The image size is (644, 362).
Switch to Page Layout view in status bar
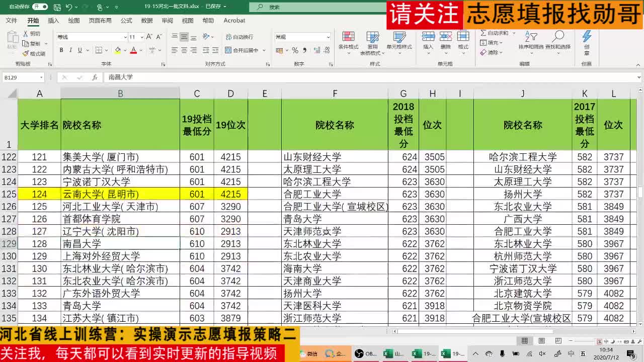click(541, 341)
